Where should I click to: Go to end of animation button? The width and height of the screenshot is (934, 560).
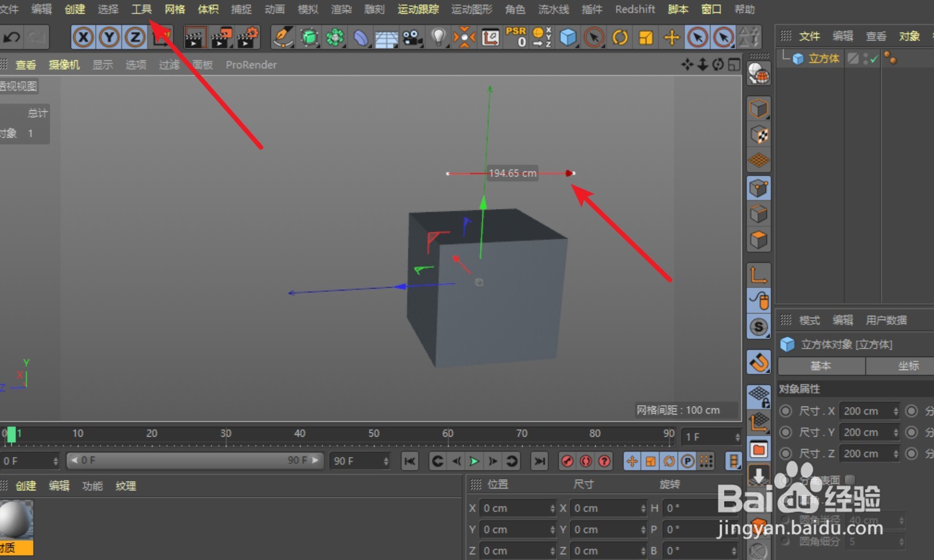(539, 461)
